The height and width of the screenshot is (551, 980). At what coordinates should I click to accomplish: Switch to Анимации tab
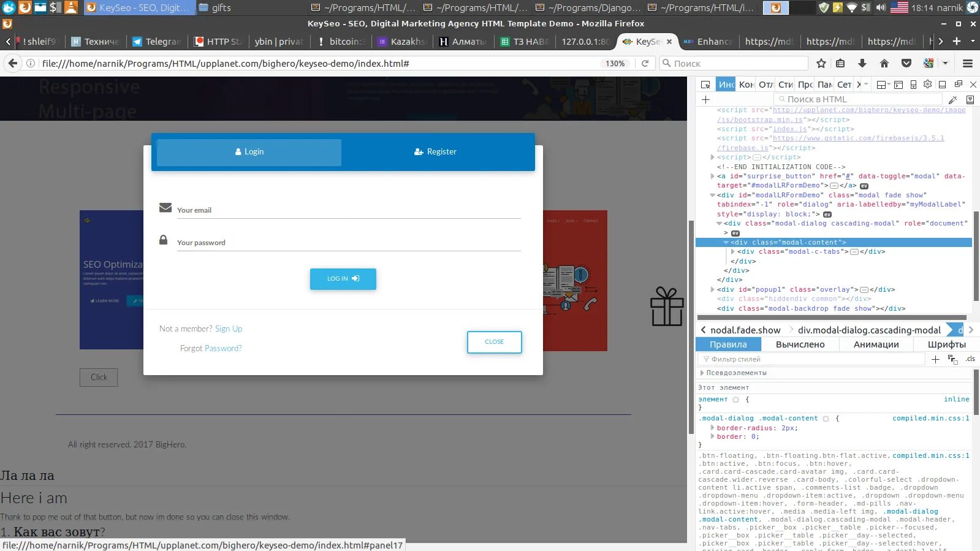(876, 344)
